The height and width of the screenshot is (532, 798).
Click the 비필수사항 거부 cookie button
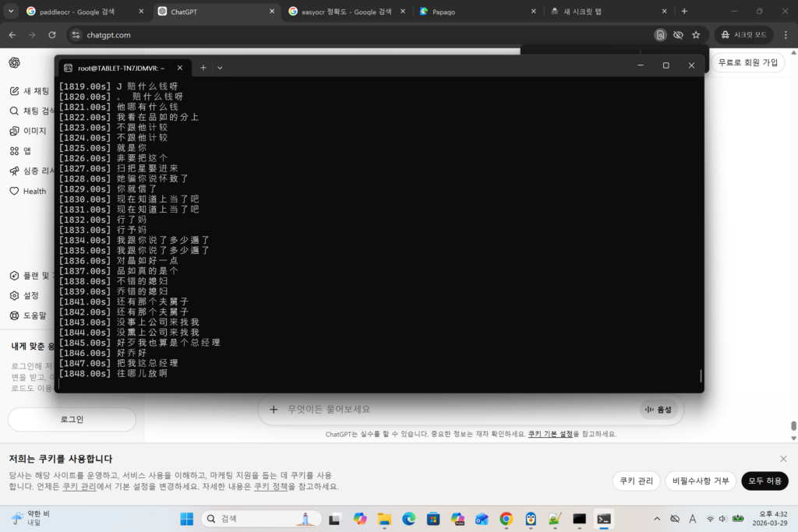[701, 481]
